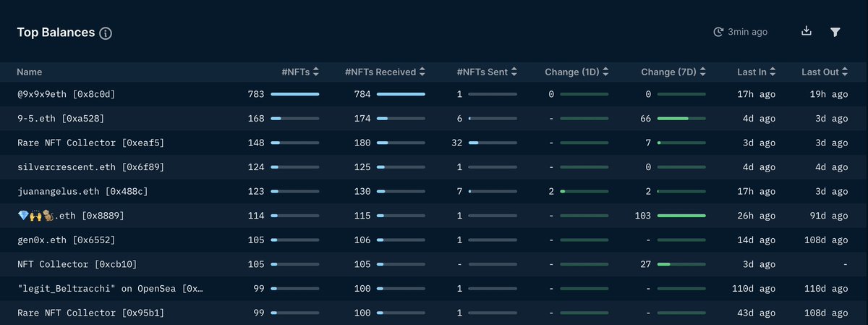Image resolution: width=868 pixels, height=325 pixels.
Task: Sort by Change (7D) column arrows
Action: [702, 72]
